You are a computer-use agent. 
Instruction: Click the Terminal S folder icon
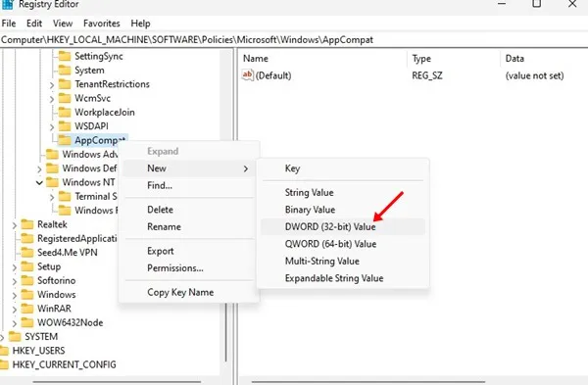pyautogui.click(x=65, y=196)
